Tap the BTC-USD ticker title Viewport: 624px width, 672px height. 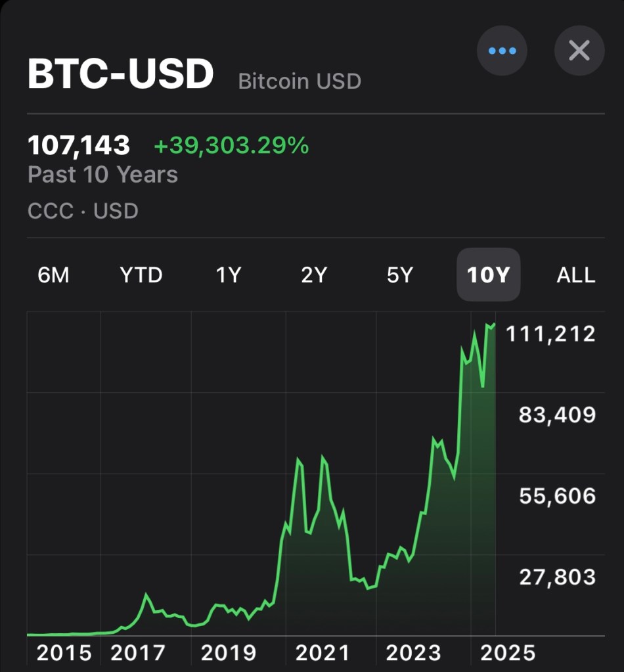(121, 75)
